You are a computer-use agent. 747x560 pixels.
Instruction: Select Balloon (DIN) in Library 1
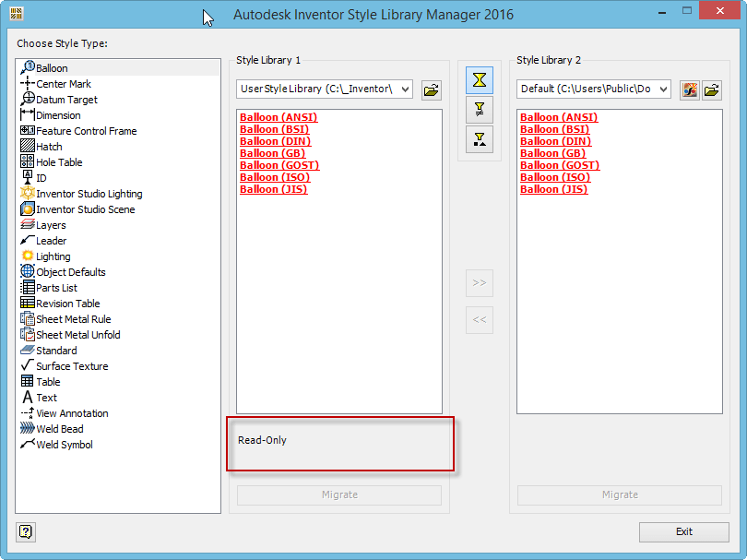(276, 141)
